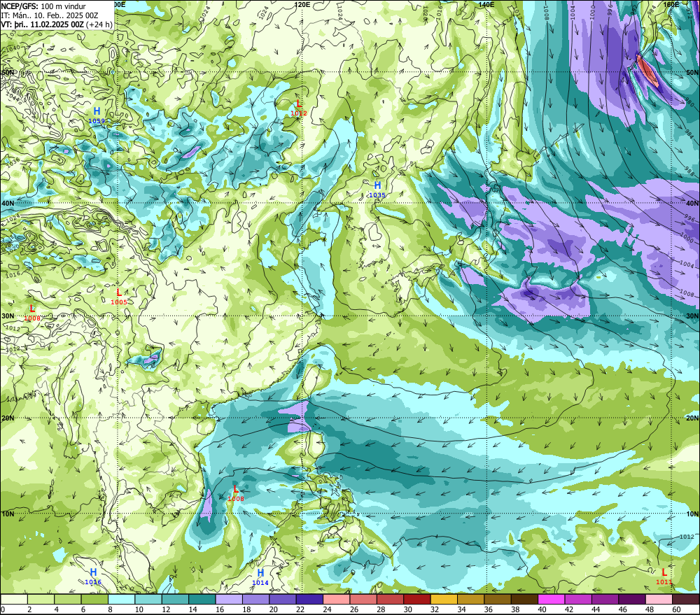Image resolution: width=700 pixels, height=615 pixels.
Task: Click the 40N label on the map's right edge
Action: [692, 203]
